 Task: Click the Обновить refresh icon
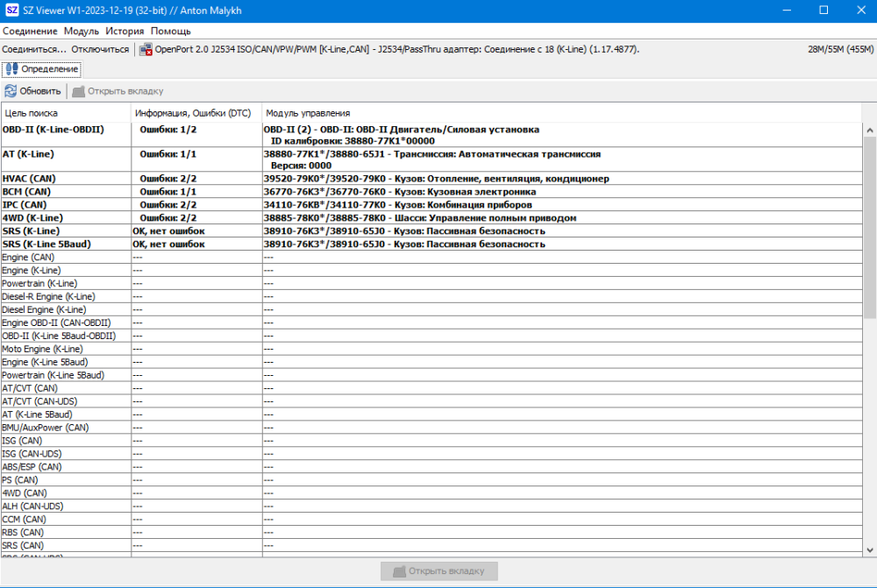11,91
